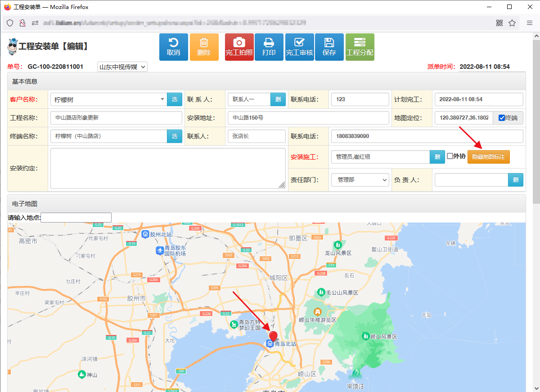Screen dimensions: 540x392
Task: Click 神山 green map icon
Action: (x=81, y=374)
